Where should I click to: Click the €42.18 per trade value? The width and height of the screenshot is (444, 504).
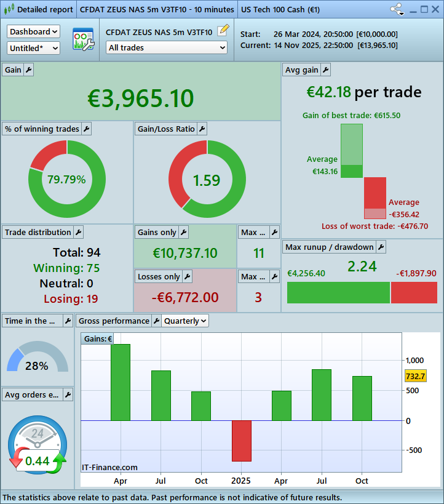[x=328, y=92]
